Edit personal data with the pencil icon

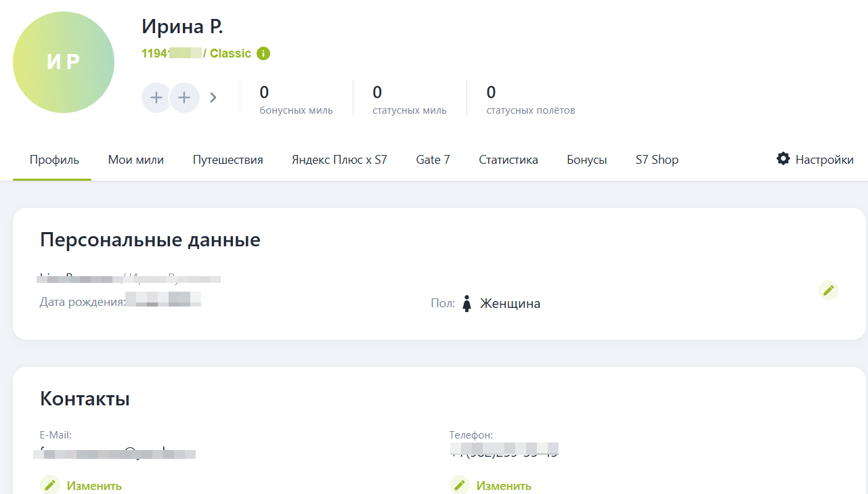point(828,290)
